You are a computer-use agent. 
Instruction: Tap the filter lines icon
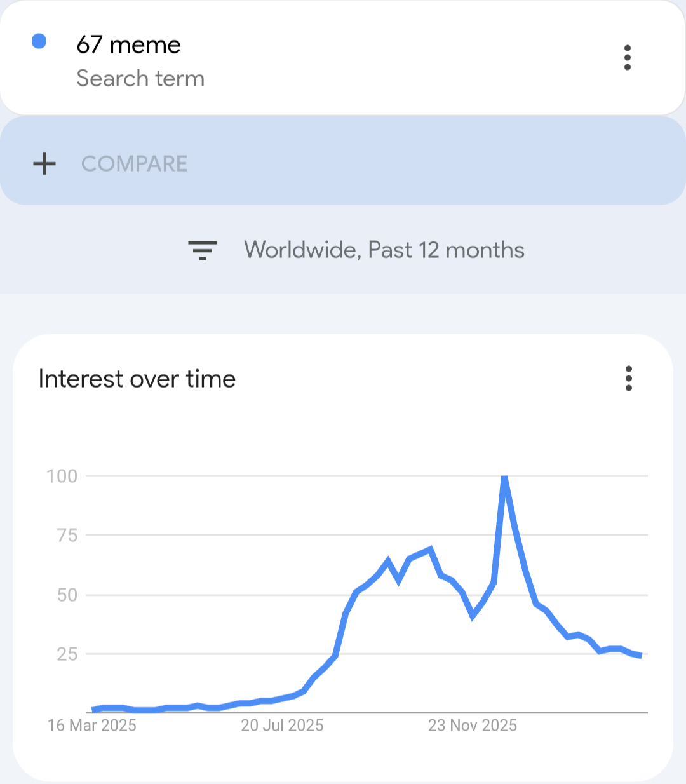pyautogui.click(x=203, y=250)
